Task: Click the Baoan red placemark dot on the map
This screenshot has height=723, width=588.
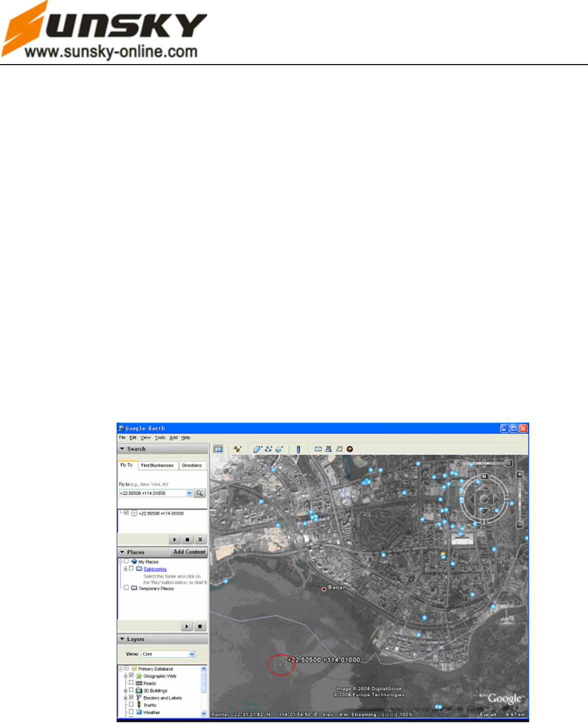Action: tap(324, 589)
